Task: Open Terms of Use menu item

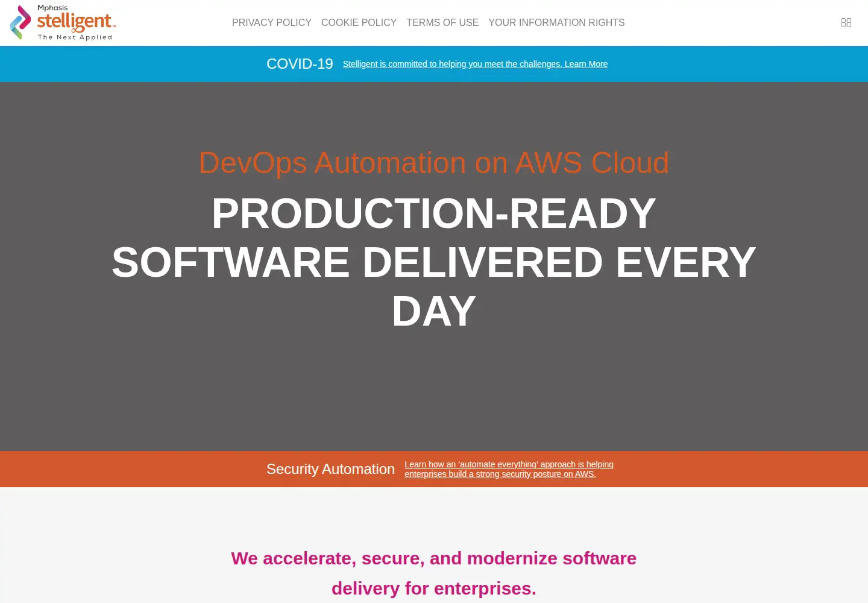Action: tap(442, 23)
